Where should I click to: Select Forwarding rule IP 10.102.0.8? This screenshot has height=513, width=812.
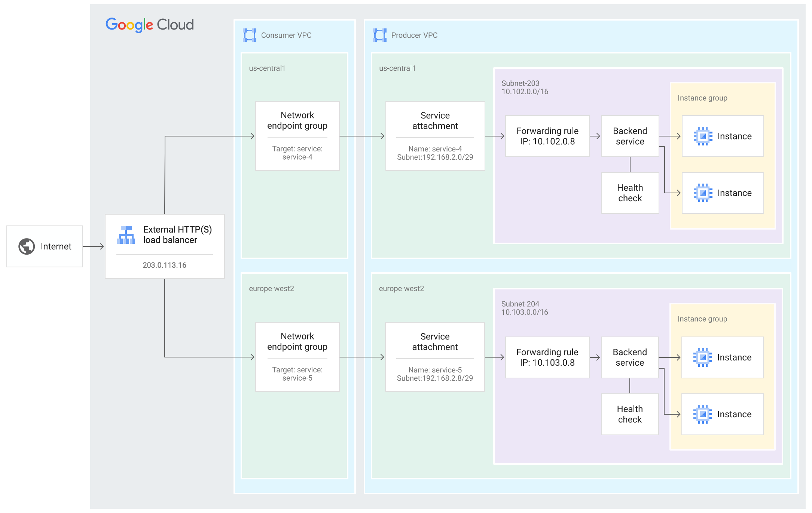547,136
